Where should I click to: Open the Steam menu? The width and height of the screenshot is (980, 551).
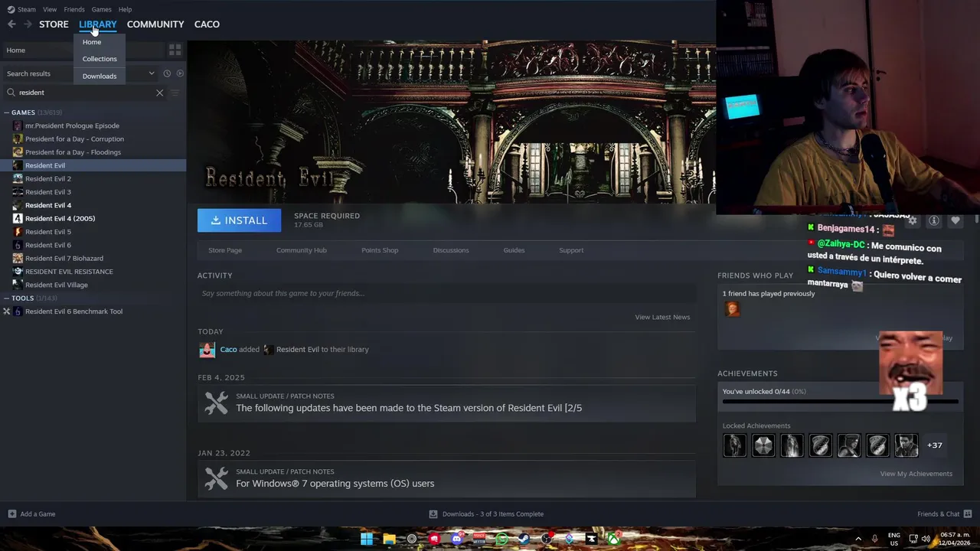click(27, 9)
